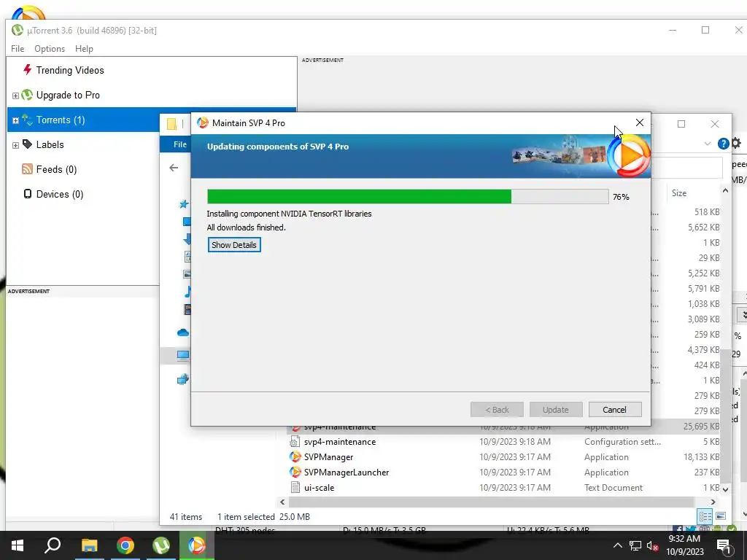Open File Explorer from taskbar
The image size is (747, 560).
pos(89,545)
